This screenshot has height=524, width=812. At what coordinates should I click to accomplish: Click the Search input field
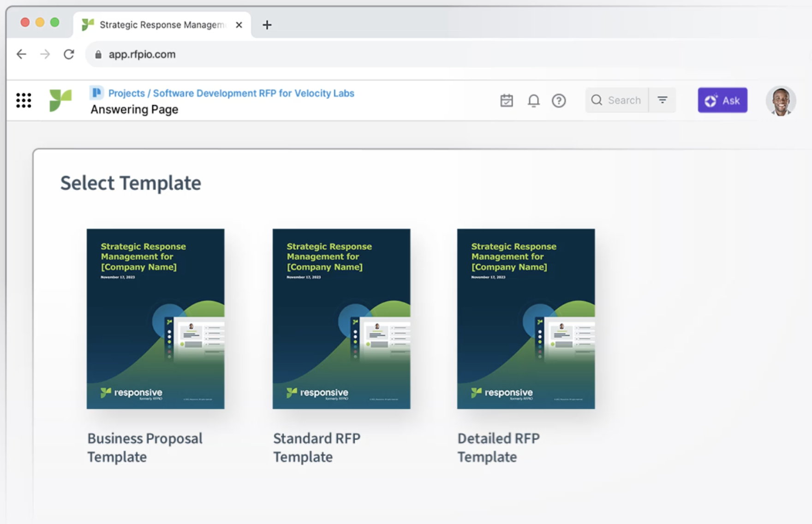(617, 100)
